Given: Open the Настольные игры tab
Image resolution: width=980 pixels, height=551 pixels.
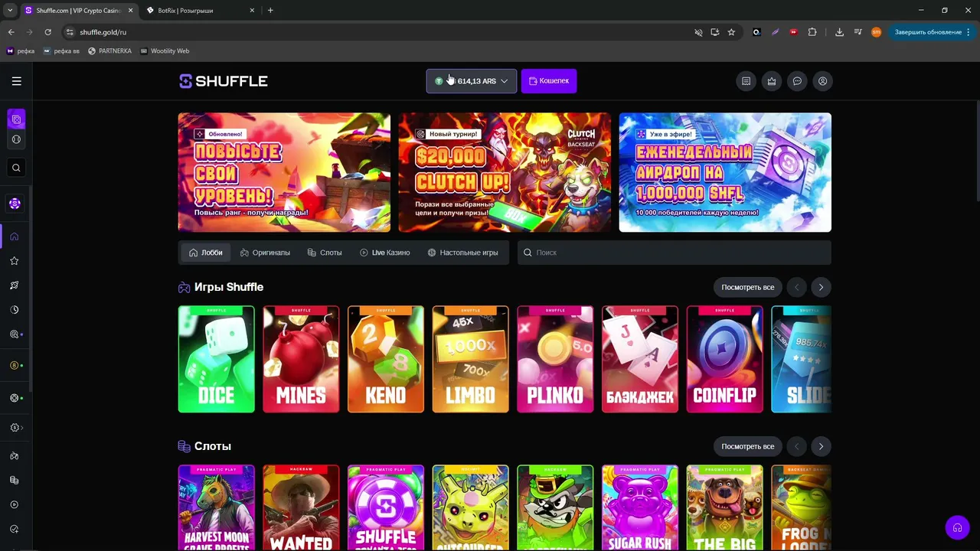Looking at the screenshot, I should coord(463,253).
